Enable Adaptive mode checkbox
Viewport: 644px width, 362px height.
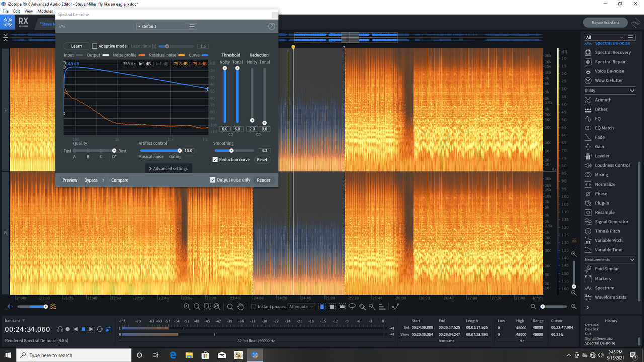[x=94, y=46]
